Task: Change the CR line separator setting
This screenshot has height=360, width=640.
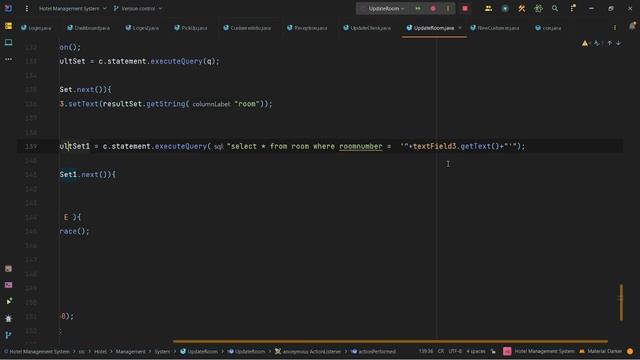Action: tap(441, 351)
